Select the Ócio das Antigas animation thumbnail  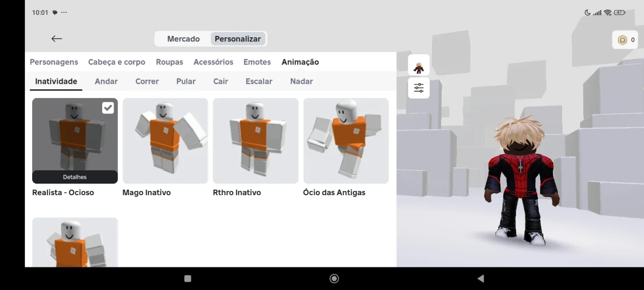[x=346, y=141]
